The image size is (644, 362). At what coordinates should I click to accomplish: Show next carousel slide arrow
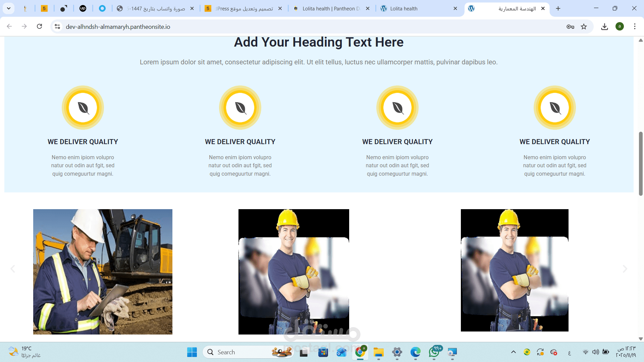(x=625, y=269)
